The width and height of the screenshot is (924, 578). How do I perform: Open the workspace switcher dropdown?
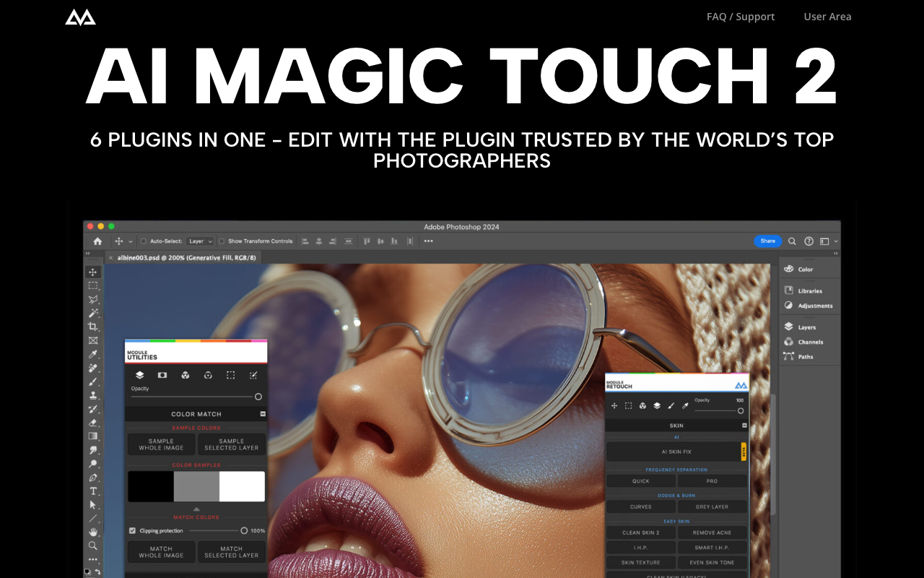827,241
